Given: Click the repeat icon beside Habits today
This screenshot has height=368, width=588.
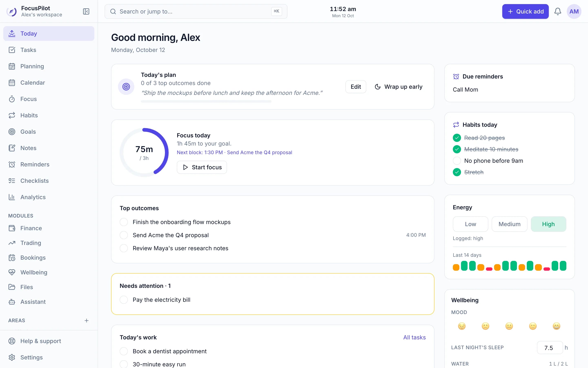Looking at the screenshot, I should click(x=456, y=125).
